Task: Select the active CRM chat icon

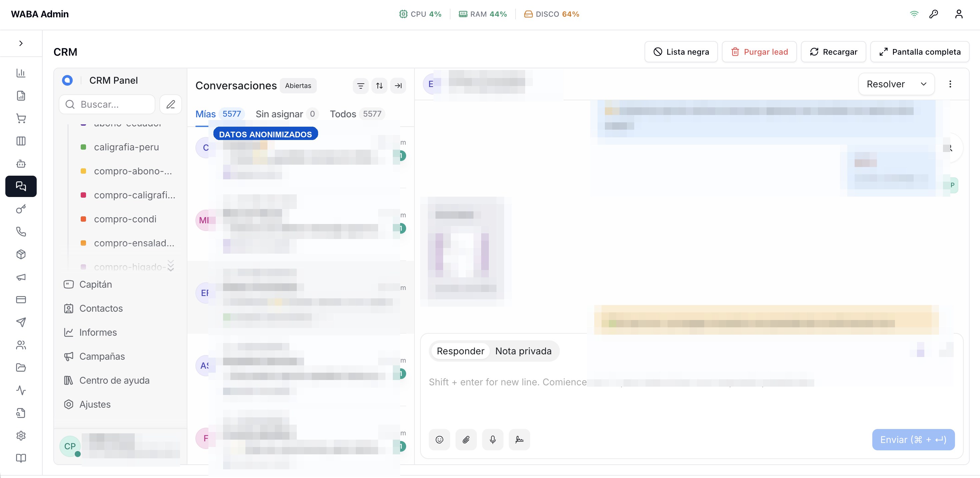Action: point(21,186)
